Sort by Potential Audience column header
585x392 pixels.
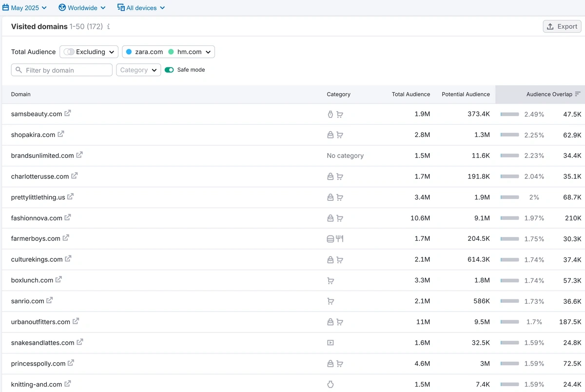pyautogui.click(x=466, y=94)
